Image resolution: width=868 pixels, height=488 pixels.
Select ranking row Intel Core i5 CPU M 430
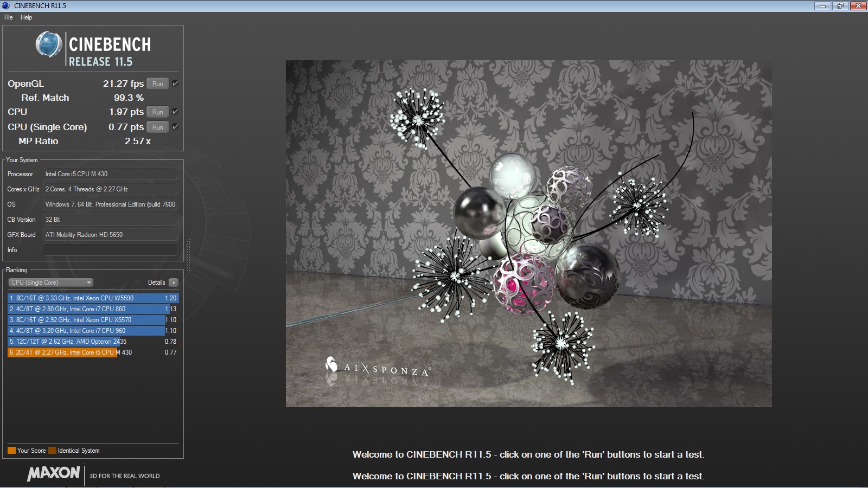pyautogui.click(x=93, y=352)
